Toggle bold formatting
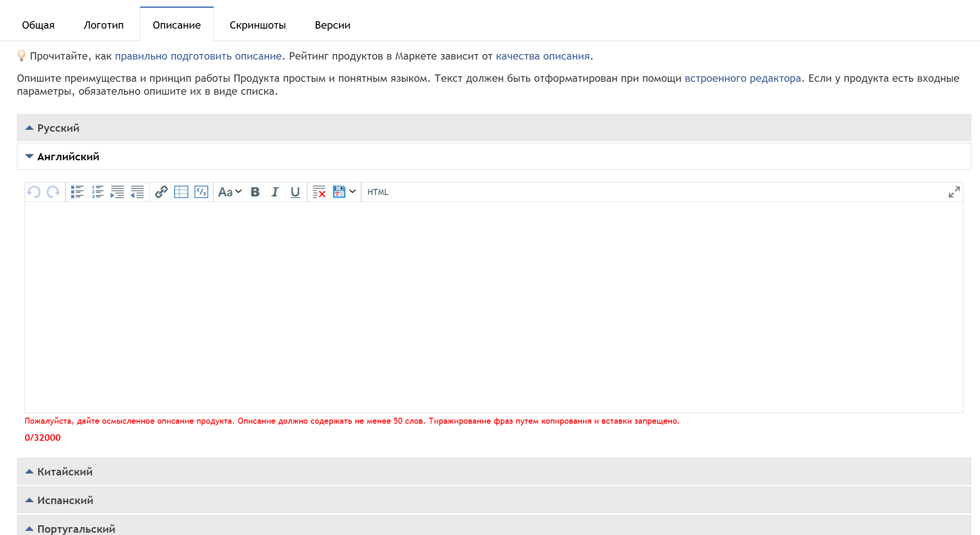Viewport: 980px width, 535px height. click(x=255, y=192)
